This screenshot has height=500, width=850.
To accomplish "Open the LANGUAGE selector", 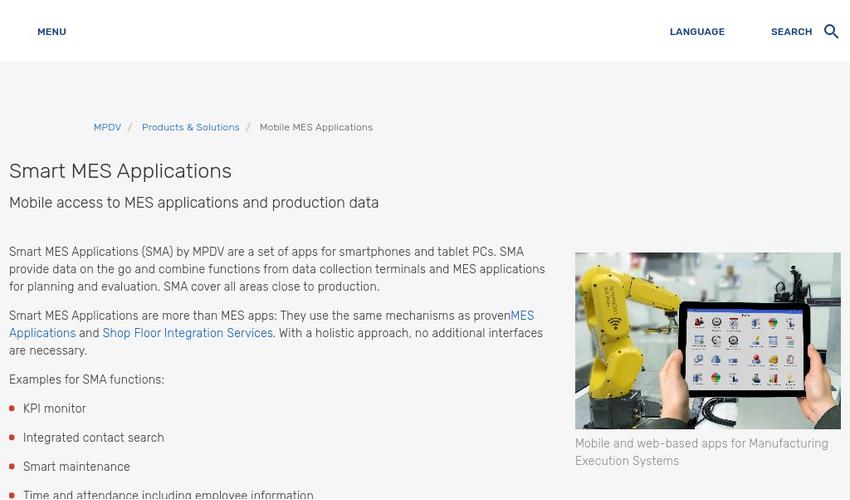I will point(697,32).
